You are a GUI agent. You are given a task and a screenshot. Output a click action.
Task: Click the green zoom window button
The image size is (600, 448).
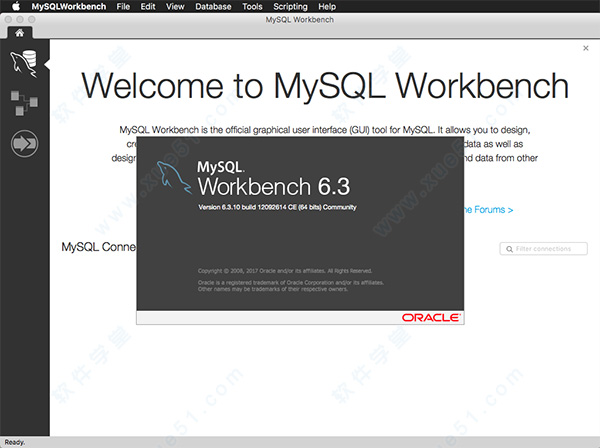pos(31,19)
